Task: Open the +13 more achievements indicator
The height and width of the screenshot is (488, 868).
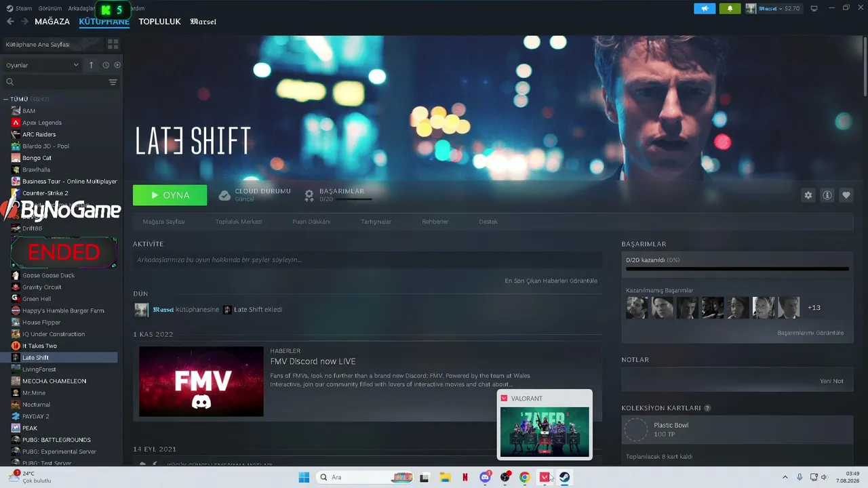Action: pyautogui.click(x=814, y=308)
